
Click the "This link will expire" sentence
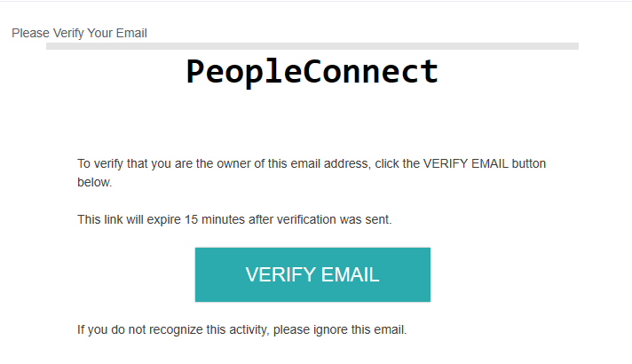[x=234, y=219]
